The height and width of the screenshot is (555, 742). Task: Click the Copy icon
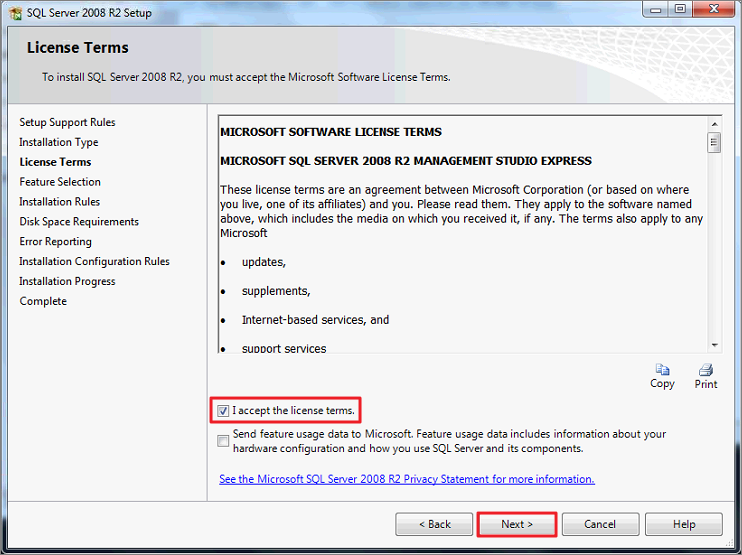click(x=662, y=370)
